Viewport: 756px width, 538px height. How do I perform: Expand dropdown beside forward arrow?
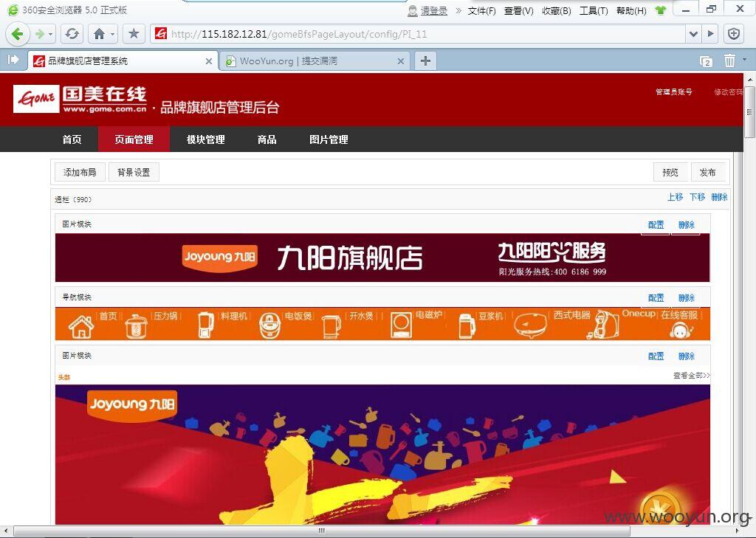pyautogui.click(x=51, y=35)
